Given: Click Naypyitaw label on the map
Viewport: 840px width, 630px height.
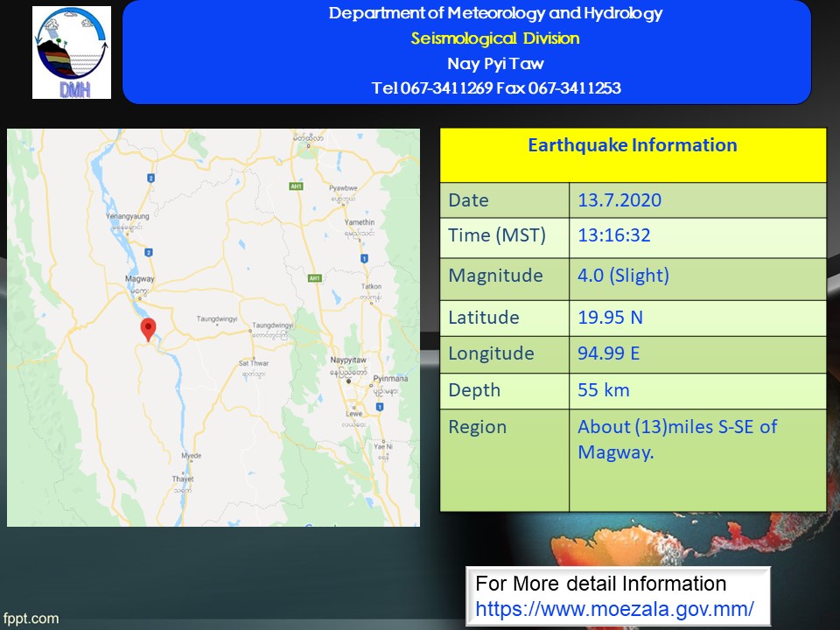Looking at the screenshot, I should tap(348, 360).
